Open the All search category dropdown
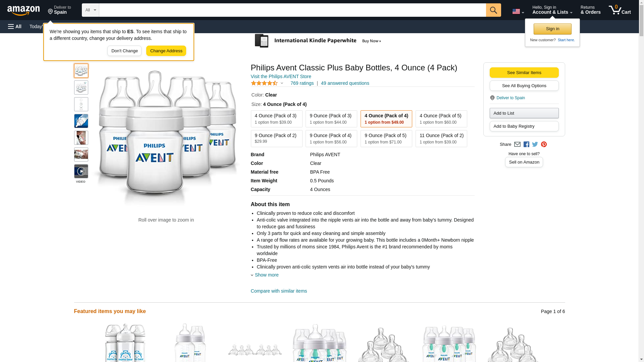This screenshot has height=362, width=644. (x=90, y=10)
